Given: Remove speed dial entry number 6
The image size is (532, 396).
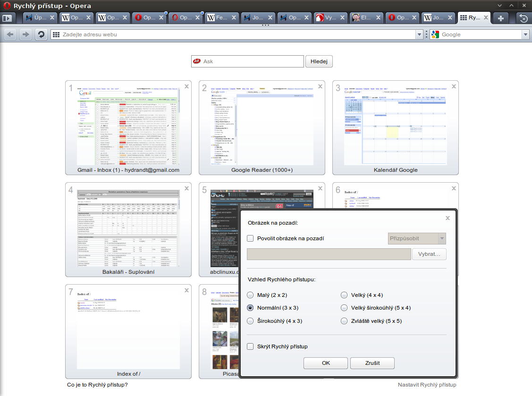Looking at the screenshot, I should click(x=454, y=188).
